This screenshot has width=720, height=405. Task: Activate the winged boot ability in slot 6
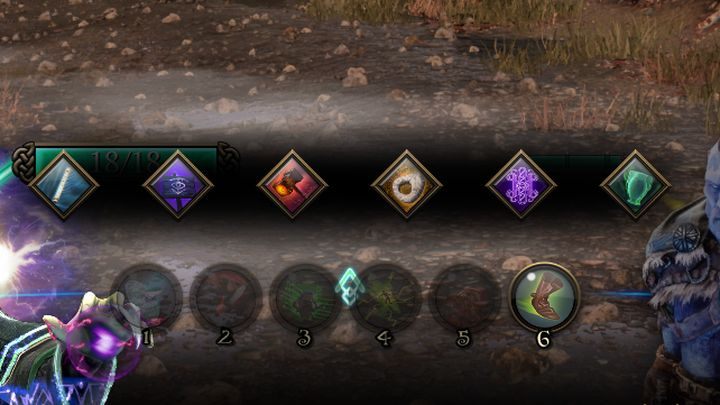(x=544, y=297)
